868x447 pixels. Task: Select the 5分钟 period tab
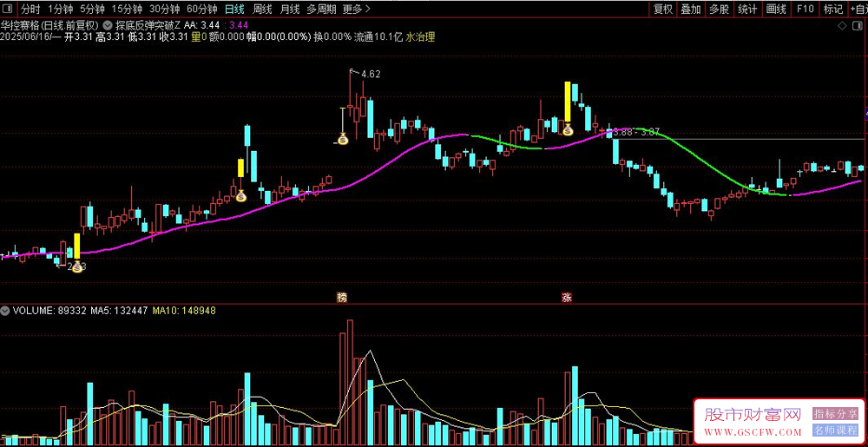point(91,9)
